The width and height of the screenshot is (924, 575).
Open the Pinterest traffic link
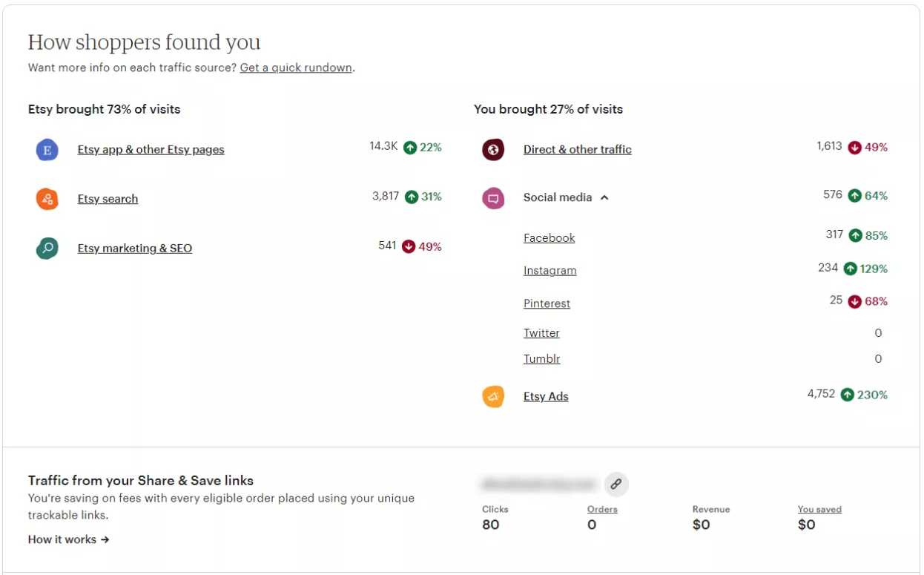[x=547, y=303]
